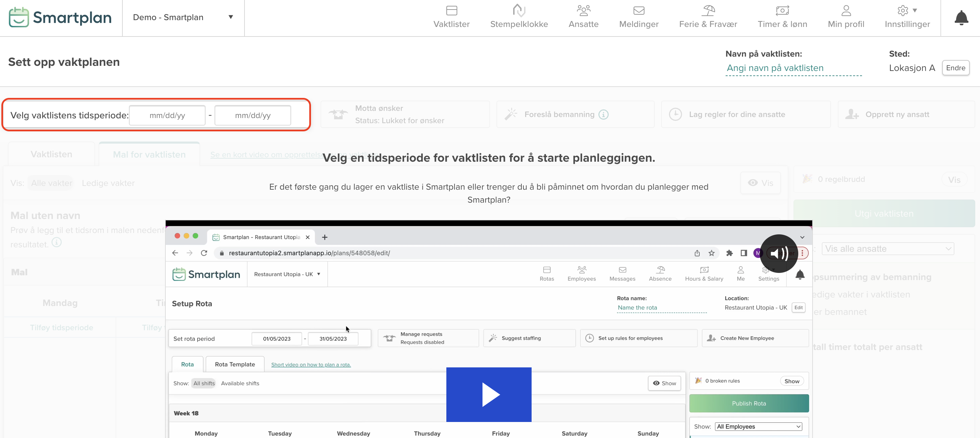Click the browser forward arrow in video
This screenshot has height=438, width=980.
pos(189,253)
